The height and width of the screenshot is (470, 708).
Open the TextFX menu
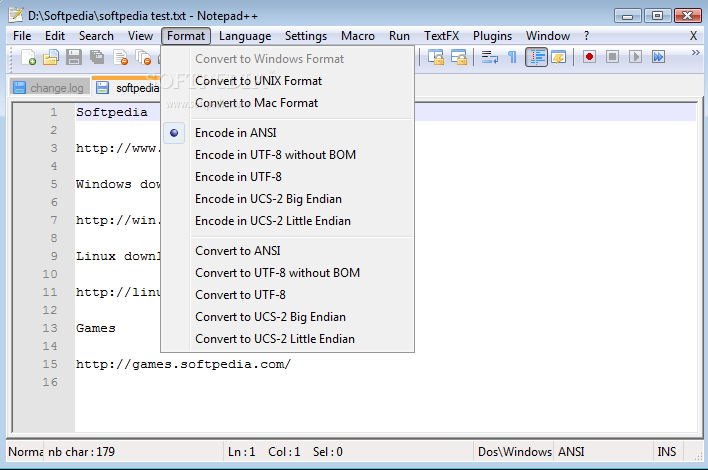click(x=441, y=36)
